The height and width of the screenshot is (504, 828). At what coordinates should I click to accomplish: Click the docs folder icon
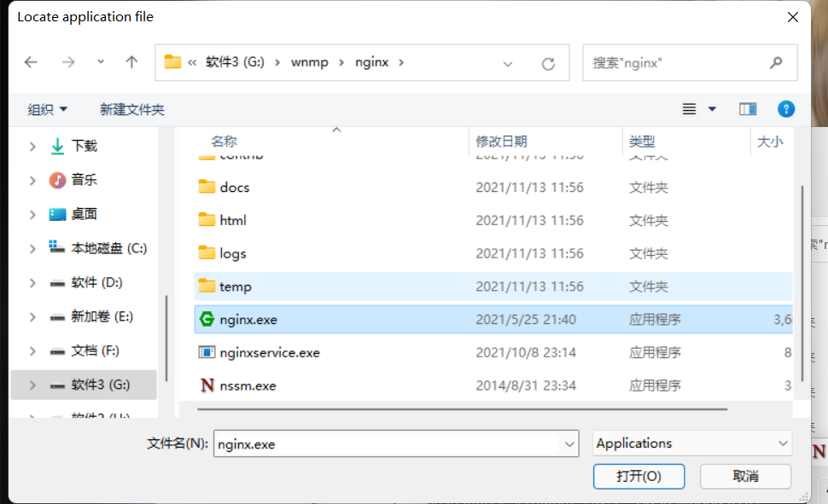point(207,186)
